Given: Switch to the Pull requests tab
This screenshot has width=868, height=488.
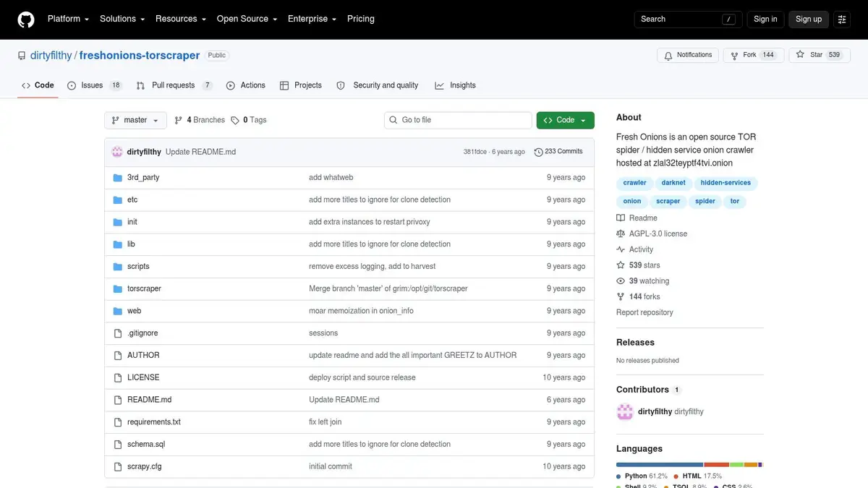Looking at the screenshot, I should point(174,85).
